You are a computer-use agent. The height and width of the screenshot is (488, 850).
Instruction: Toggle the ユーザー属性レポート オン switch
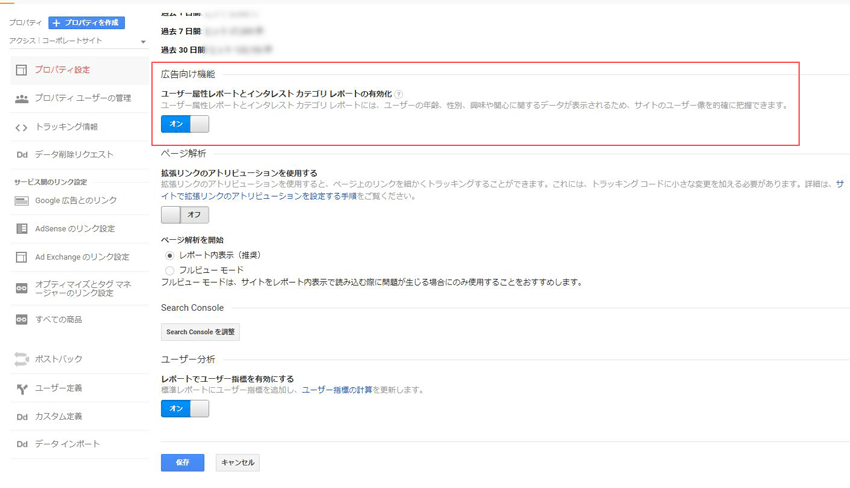tap(185, 124)
